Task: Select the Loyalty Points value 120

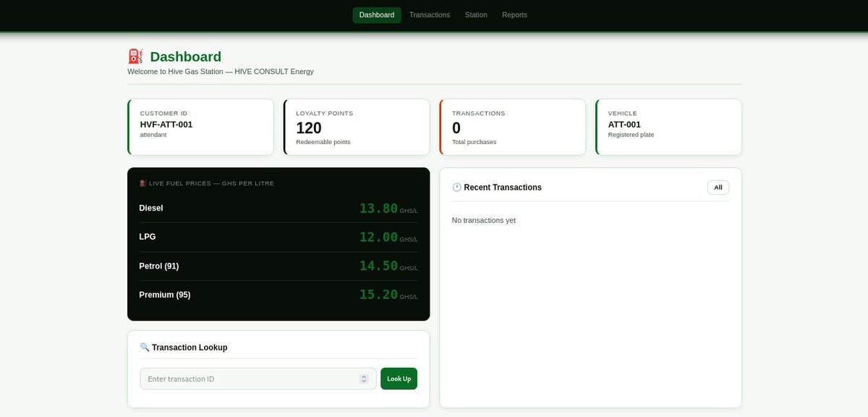Action: [309, 128]
